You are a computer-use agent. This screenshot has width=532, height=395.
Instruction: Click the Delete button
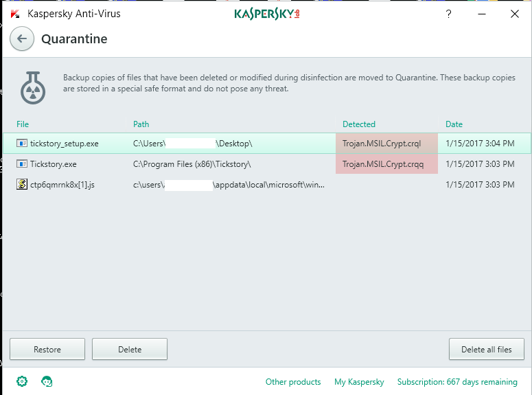[x=130, y=349]
